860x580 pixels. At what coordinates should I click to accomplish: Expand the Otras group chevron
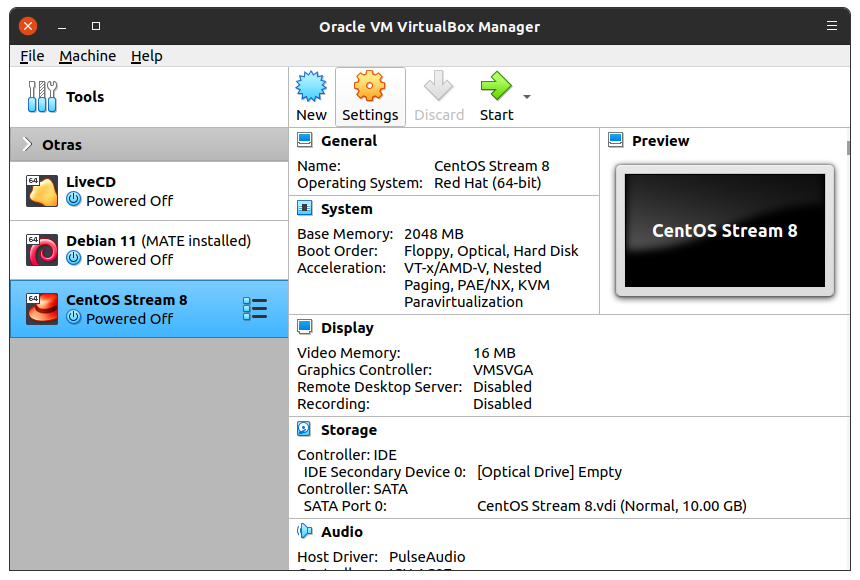27,145
